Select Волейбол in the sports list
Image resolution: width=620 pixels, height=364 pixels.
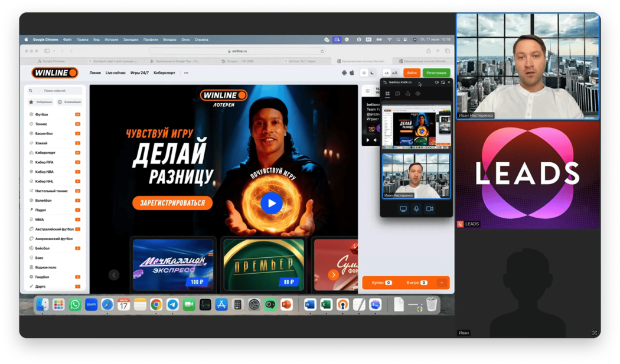[x=54, y=201]
